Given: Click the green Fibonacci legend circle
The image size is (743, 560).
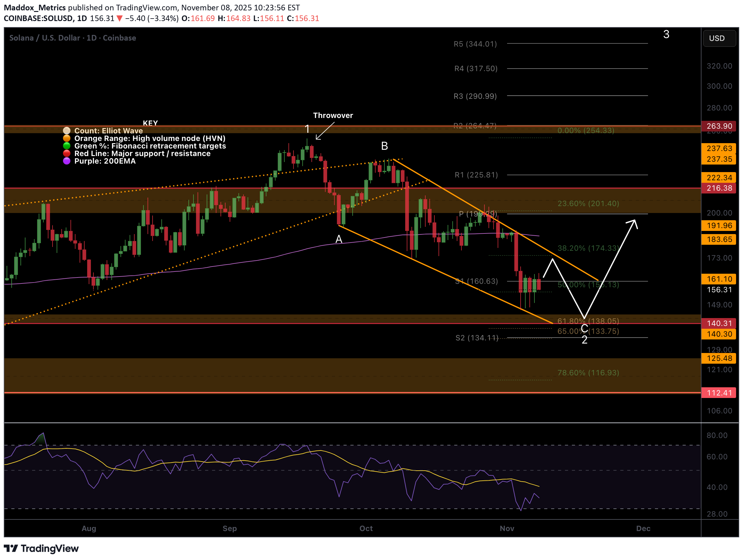Looking at the screenshot, I should point(66,146).
